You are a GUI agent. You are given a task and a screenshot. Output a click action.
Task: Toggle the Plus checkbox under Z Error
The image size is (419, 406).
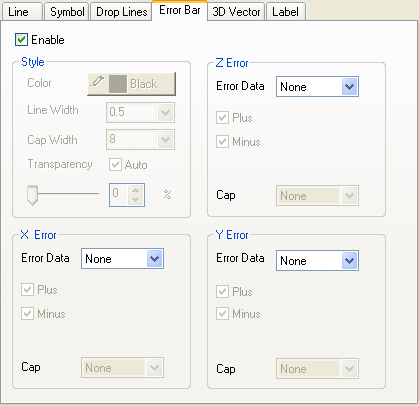tap(222, 118)
